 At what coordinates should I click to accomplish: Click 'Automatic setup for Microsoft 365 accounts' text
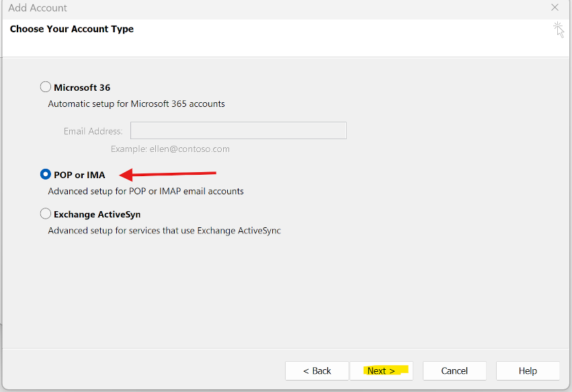pyautogui.click(x=136, y=104)
